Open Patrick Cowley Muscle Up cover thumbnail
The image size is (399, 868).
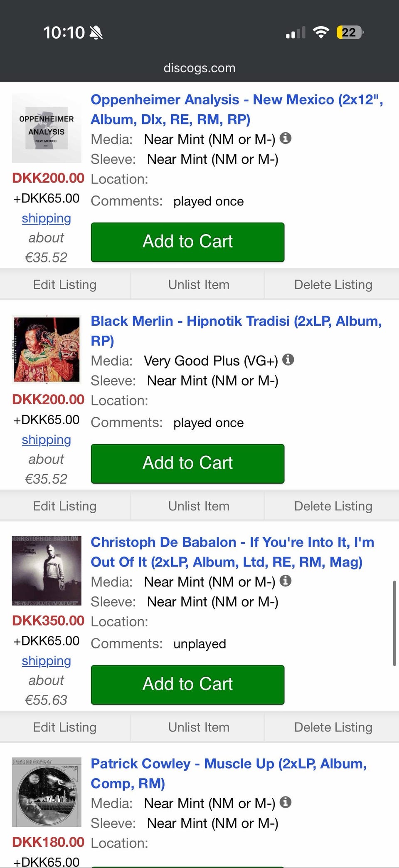tap(47, 792)
